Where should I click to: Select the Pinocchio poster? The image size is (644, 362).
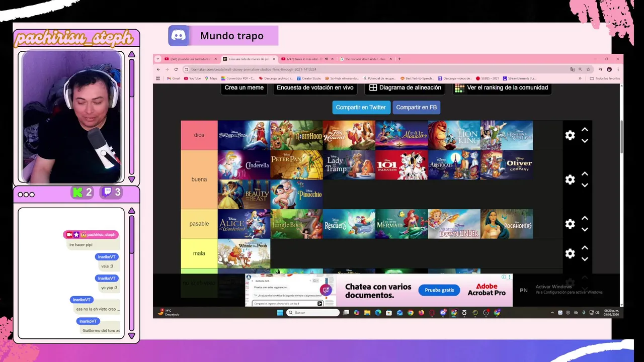[x=296, y=194]
